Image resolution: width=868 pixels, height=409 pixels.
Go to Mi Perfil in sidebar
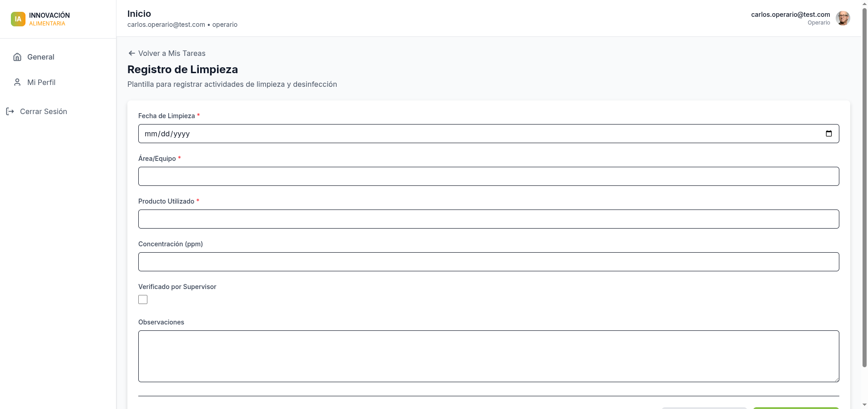(x=41, y=82)
